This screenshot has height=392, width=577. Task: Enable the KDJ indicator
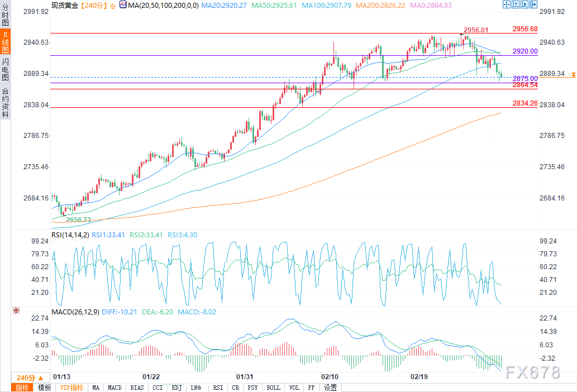point(177,388)
